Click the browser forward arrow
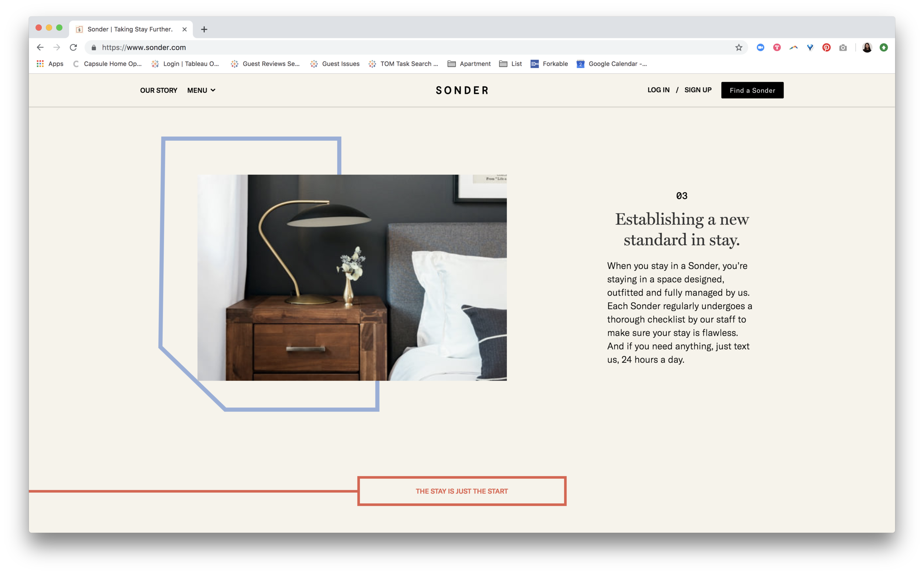Viewport: 924px width, 574px height. 57,47
